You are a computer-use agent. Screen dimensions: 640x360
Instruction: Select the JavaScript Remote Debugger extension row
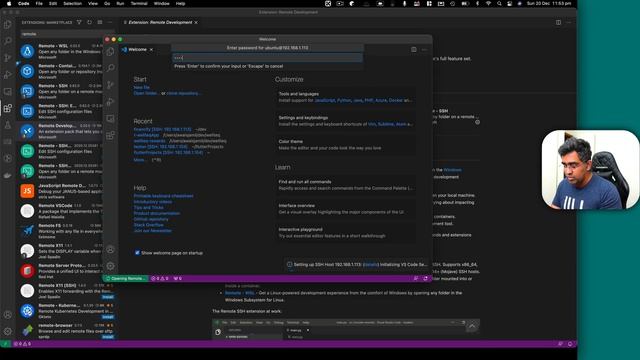point(61,191)
